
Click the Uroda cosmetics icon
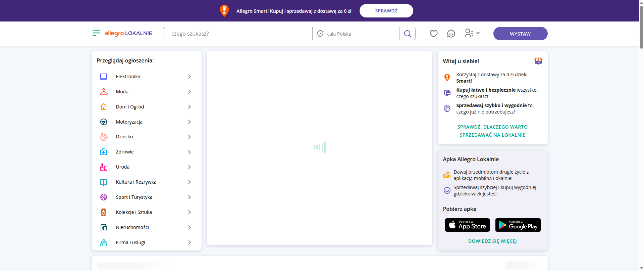[104, 167]
